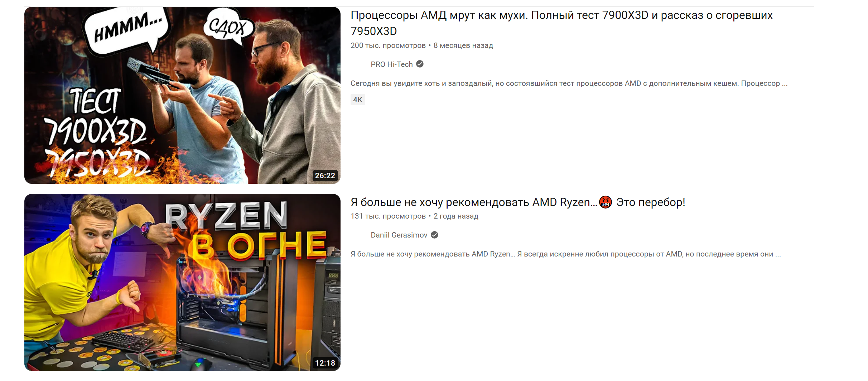
Task: Click the 4K quality badge
Action: point(358,100)
